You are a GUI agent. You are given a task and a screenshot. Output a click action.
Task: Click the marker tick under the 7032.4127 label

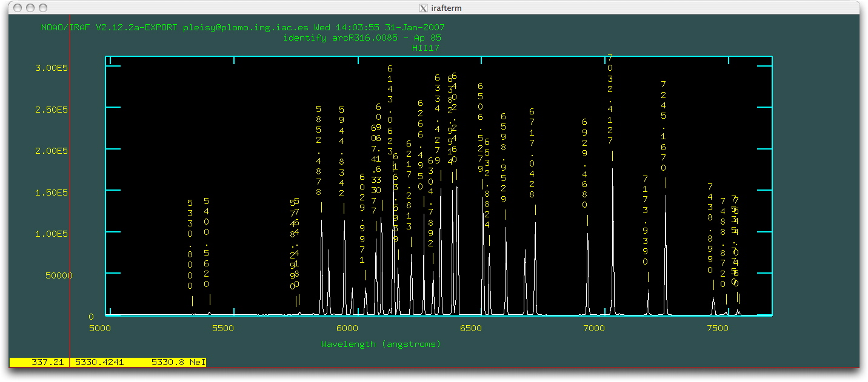click(612, 156)
